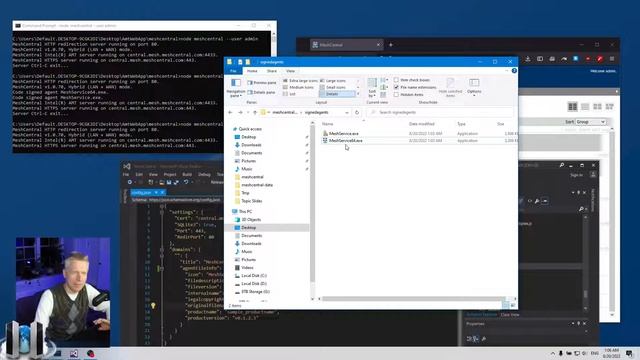Image resolution: width=640 pixels, height=360 pixels.
Task: Select Medium icons layout
Action: pos(298,87)
